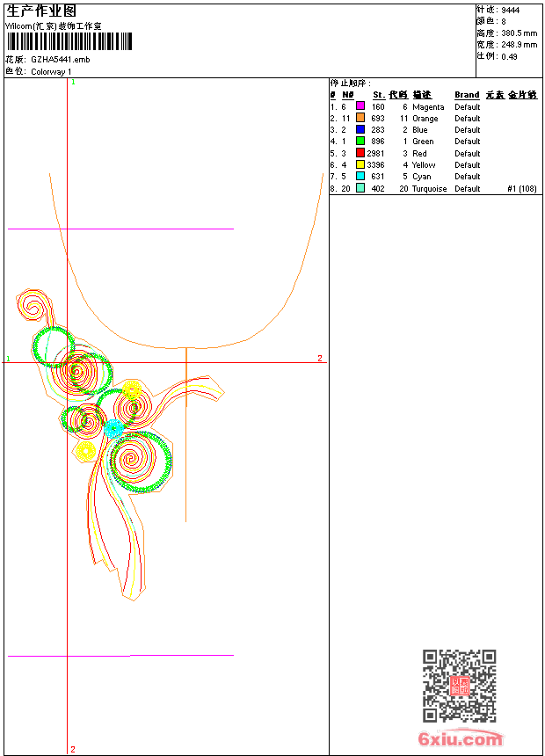Click the Turquoise color swatch
This screenshot has height=756, width=545.
[x=360, y=188]
